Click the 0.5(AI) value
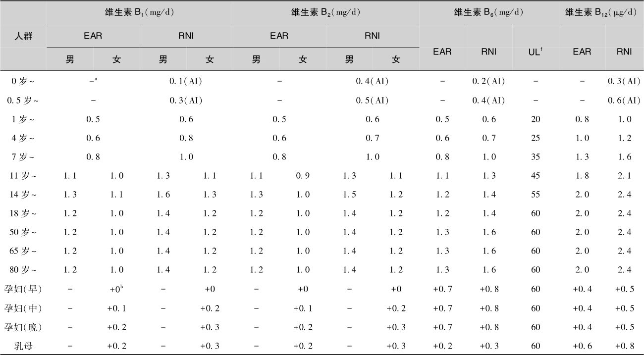The width and height of the screenshot is (644, 355). [x=372, y=101]
